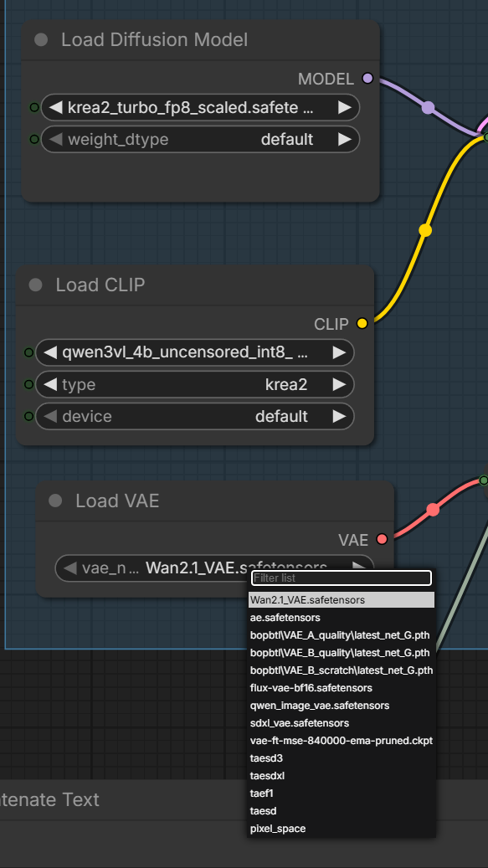Next type arrow in Load CLIP
The image size is (488, 868).
pyautogui.click(x=339, y=385)
